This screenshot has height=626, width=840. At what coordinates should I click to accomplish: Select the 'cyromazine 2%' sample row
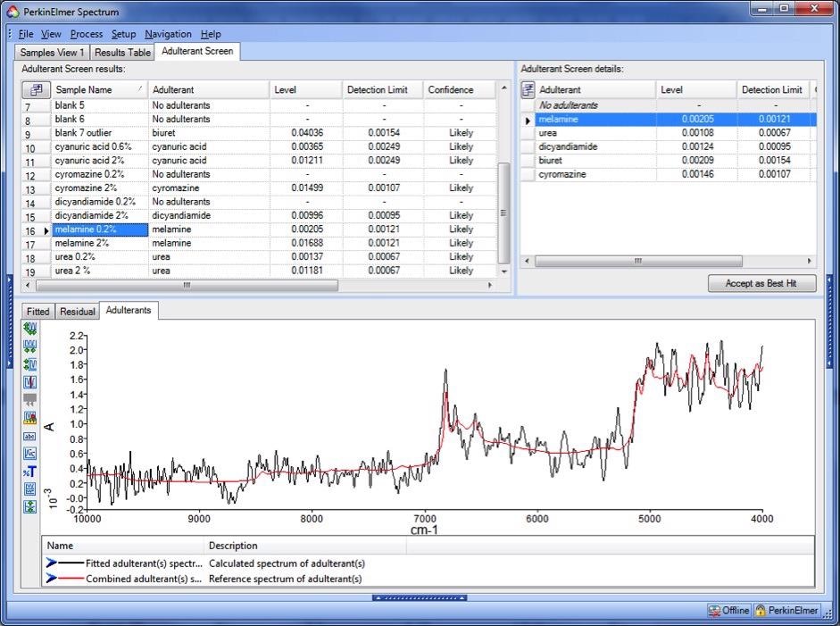(x=260, y=188)
